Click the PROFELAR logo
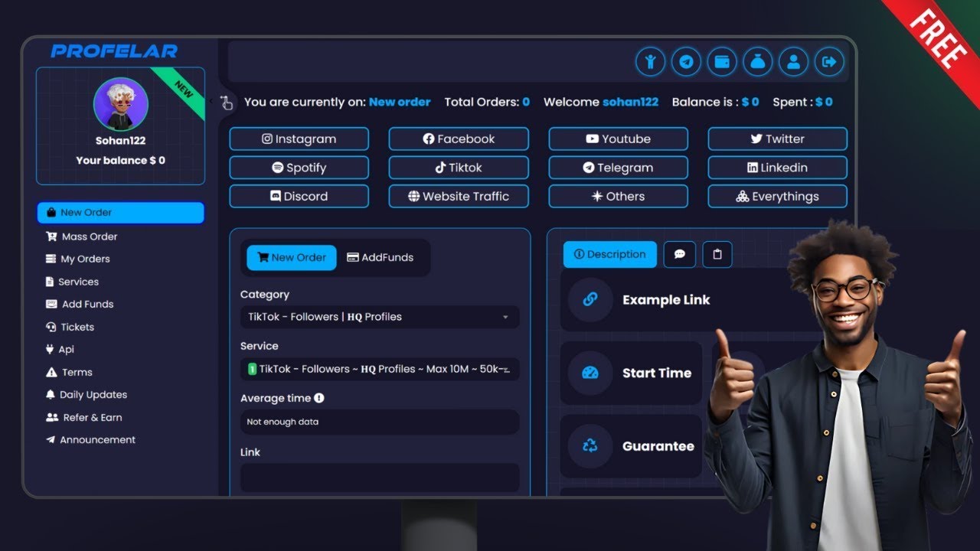This screenshot has height=551, width=980. point(114,51)
